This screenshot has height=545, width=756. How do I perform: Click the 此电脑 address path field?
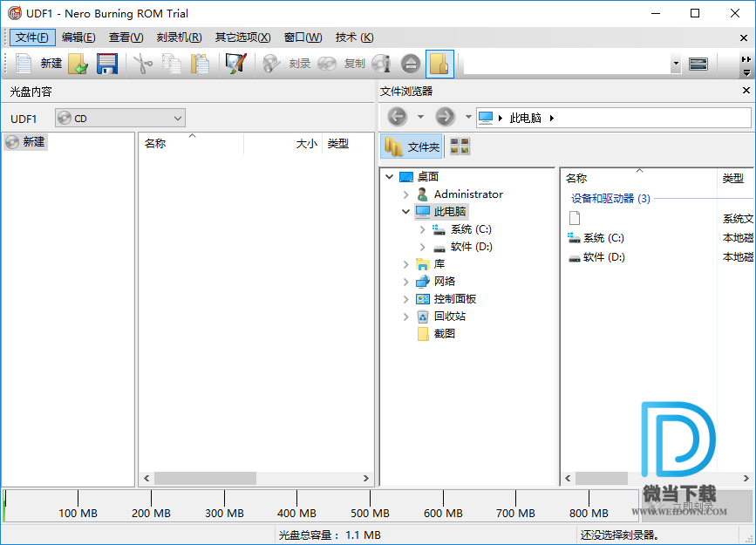613,118
